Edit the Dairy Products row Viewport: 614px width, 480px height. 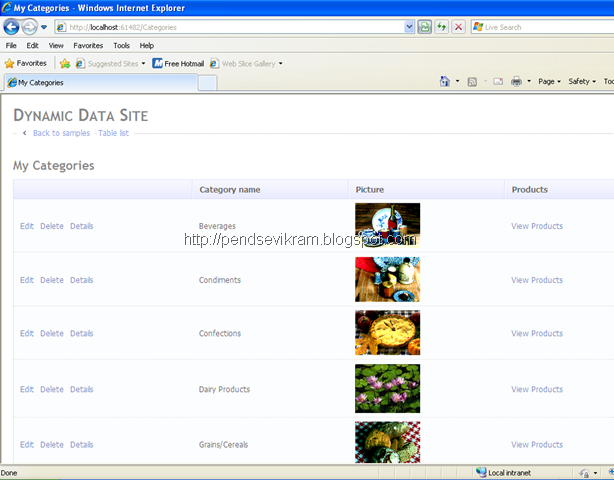pos(27,389)
